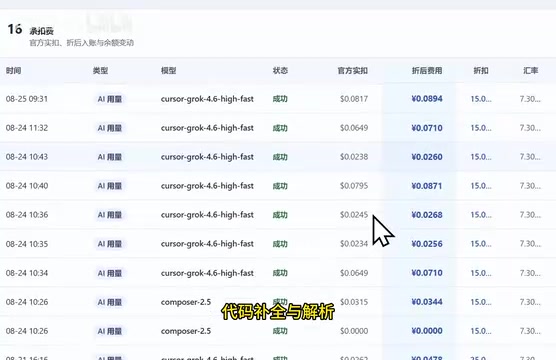Click the ¥0.0871 discounted cost
The image size is (556, 360).
tap(427, 186)
